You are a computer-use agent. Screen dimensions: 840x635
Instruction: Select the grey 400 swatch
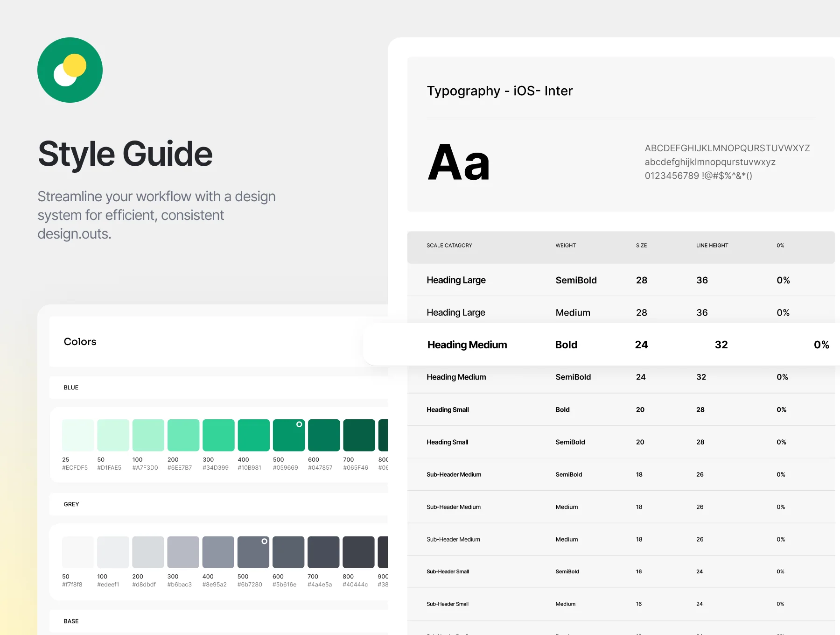pos(218,552)
